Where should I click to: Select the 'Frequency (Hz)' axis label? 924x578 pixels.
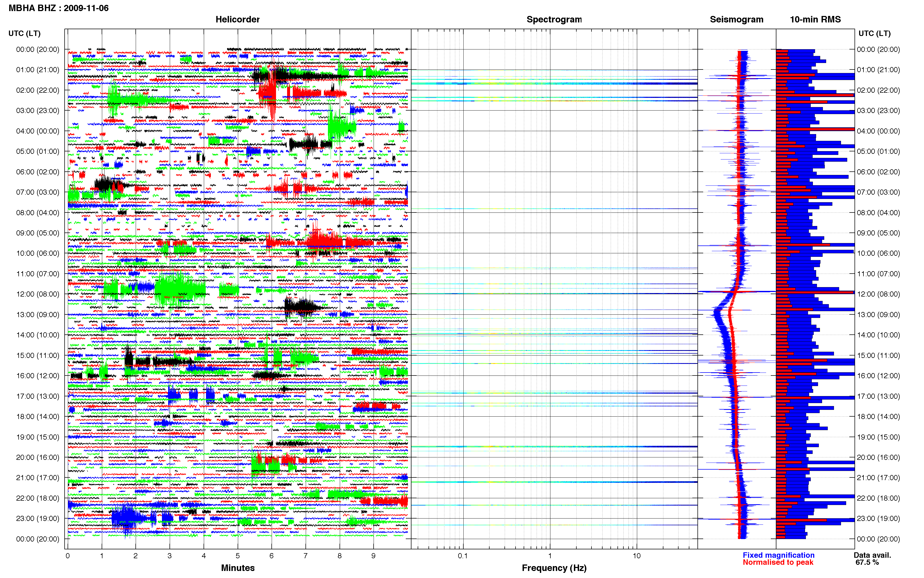pyautogui.click(x=554, y=568)
